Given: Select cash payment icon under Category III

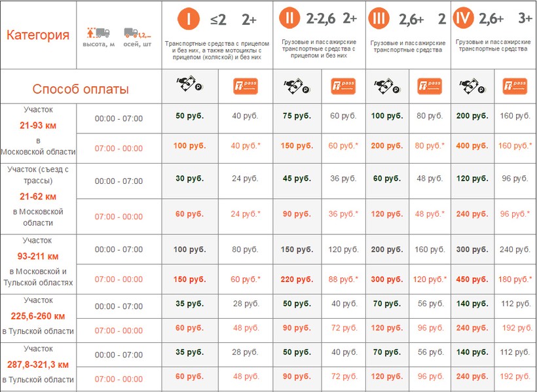Looking at the screenshot, I should [x=387, y=86].
